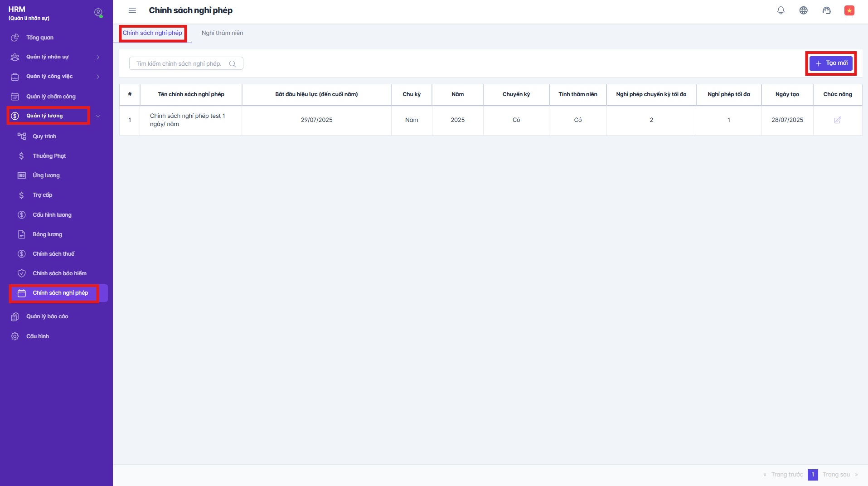The width and height of the screenshot is (868, 486).
Task: Switch to the Nghỉ thâm niên tab
Action: pyautogui.click(x=222, y=33)
